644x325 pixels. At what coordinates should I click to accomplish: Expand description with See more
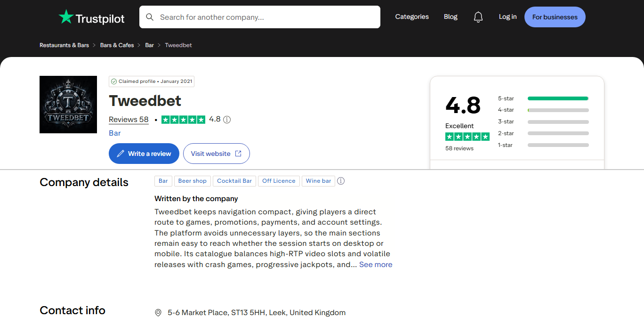[376, 265]
